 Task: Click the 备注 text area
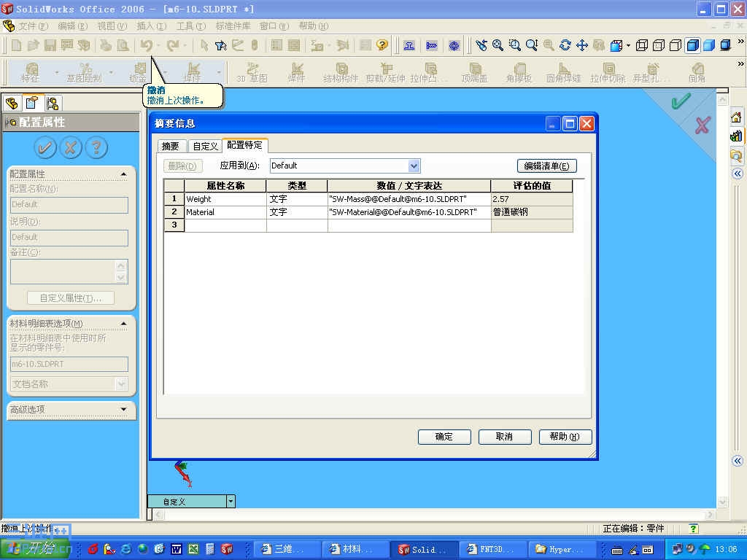69,271
